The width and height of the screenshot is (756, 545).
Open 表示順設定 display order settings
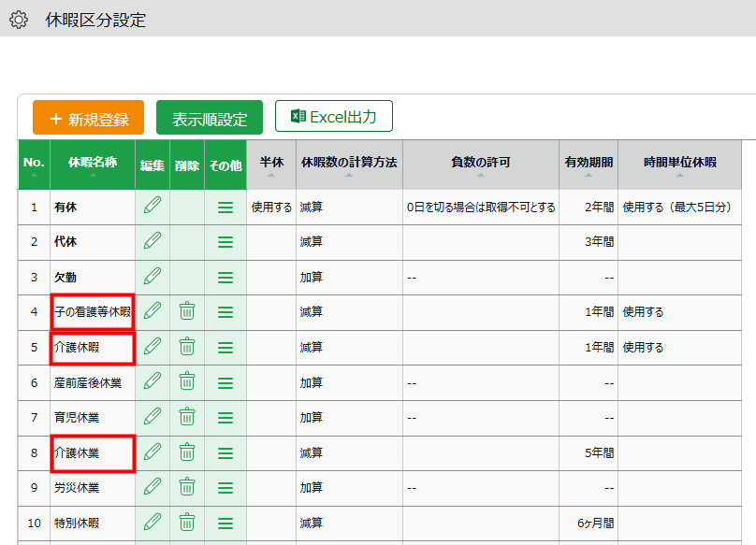coord(210,118)
